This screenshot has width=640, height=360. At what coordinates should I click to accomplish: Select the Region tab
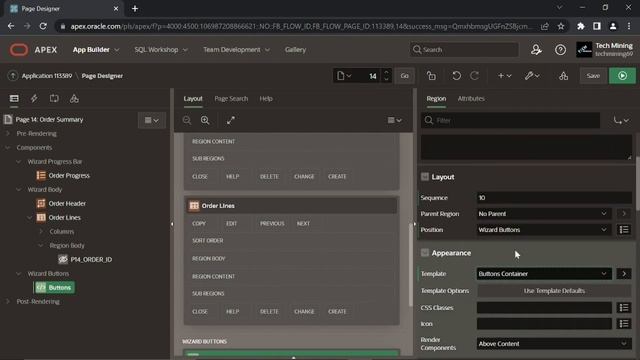pos(436,99)
